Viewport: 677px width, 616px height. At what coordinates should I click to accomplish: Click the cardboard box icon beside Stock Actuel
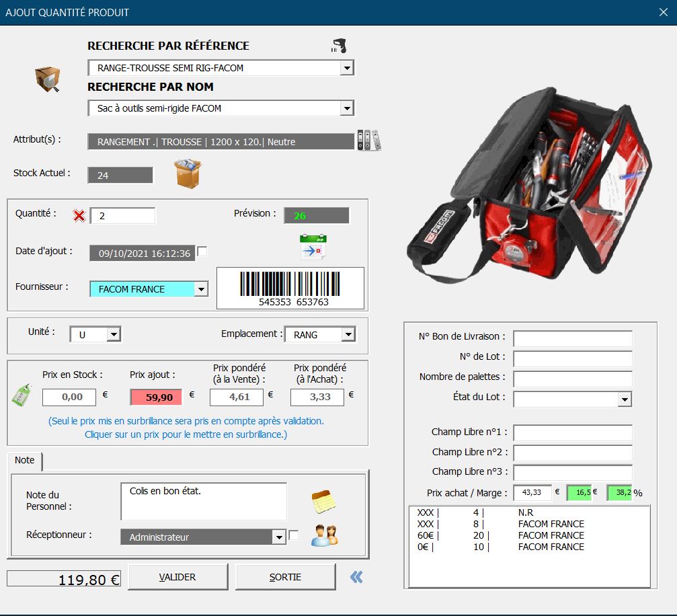[x=186, y=174]
